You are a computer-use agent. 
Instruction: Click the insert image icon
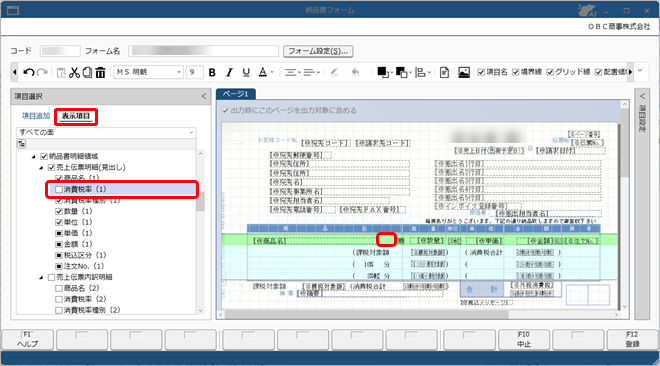point(464,72)
